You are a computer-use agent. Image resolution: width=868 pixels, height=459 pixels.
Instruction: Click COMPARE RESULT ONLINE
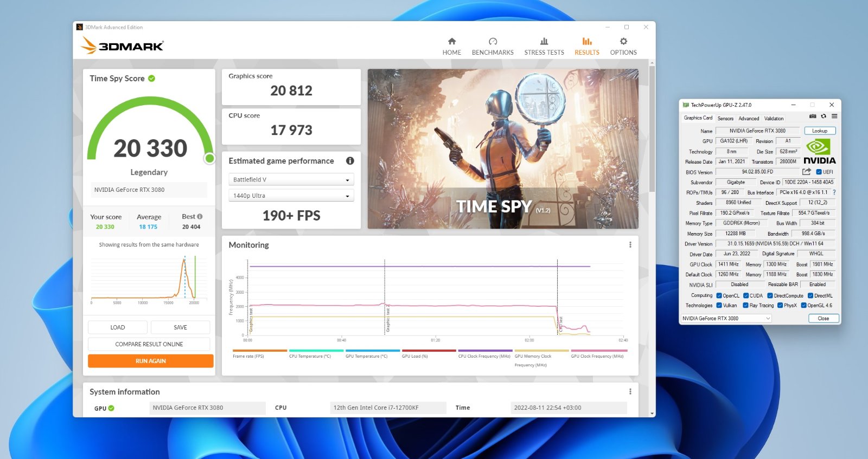click(x=149, y=344)
